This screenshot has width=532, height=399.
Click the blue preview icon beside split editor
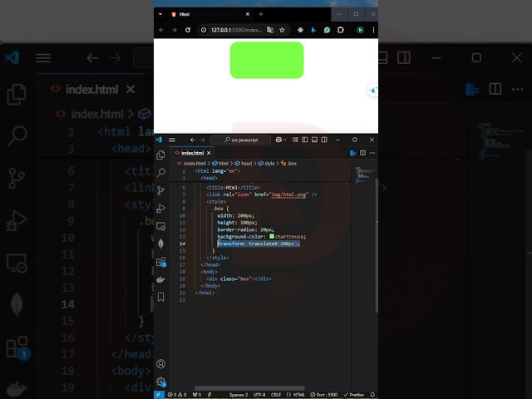352,153
